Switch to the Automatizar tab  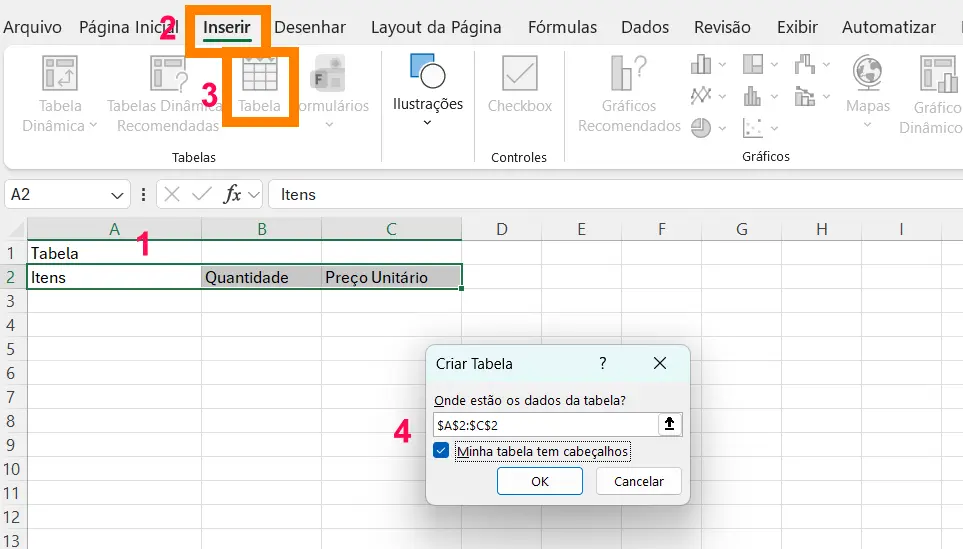click(x=889, y=27)
